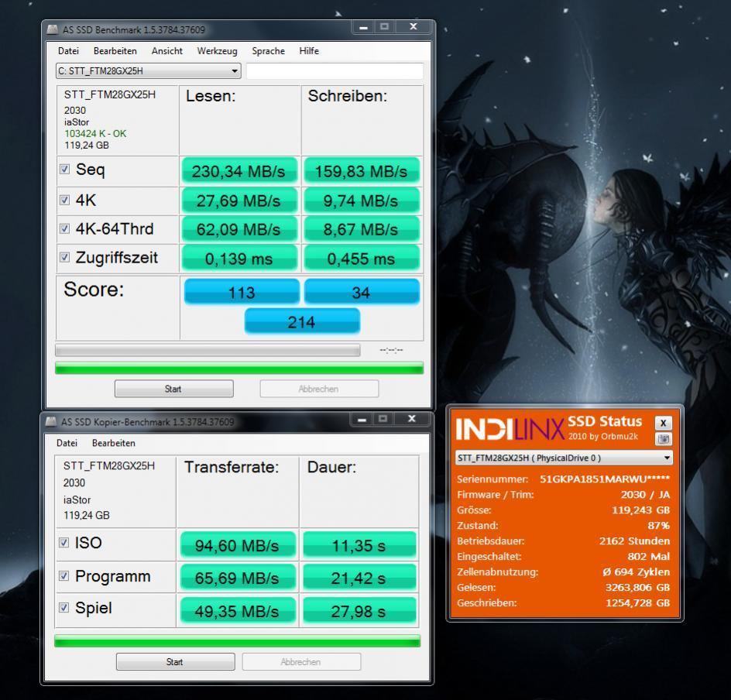Click the ISO transfer rate 94,60 MB/s
731x700 pixels.
(237, 545)
